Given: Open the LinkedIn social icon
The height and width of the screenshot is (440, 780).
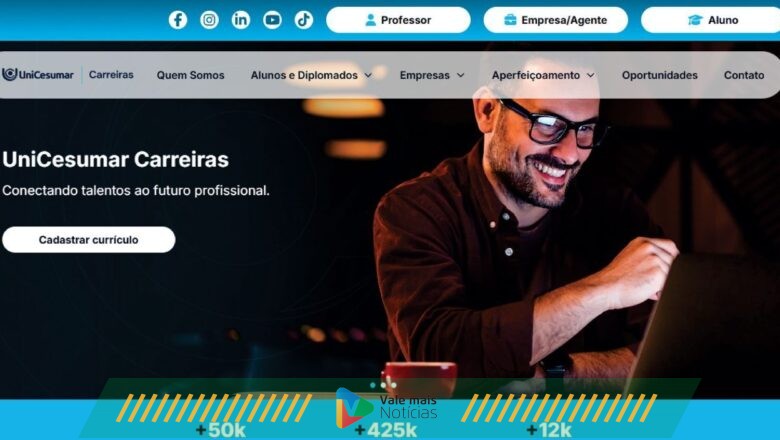Looking at the screenshot, I should 241,20.
